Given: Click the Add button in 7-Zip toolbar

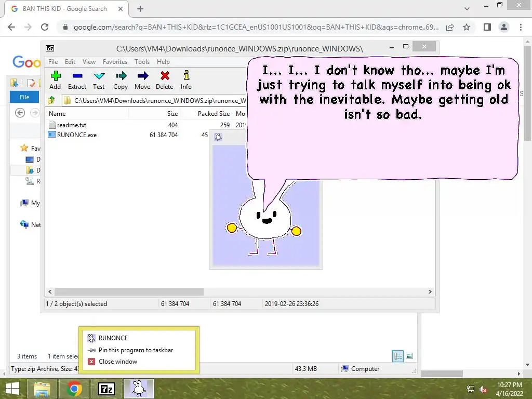Looking at the screenshot, I should pyautogui.click(x=55, y=80).
